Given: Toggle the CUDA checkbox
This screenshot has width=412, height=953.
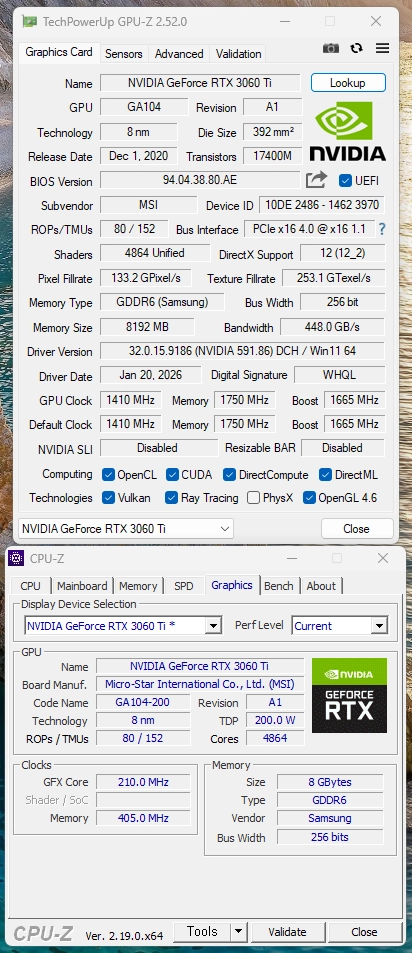Looking at the screenshot, I should coord(172,474).
